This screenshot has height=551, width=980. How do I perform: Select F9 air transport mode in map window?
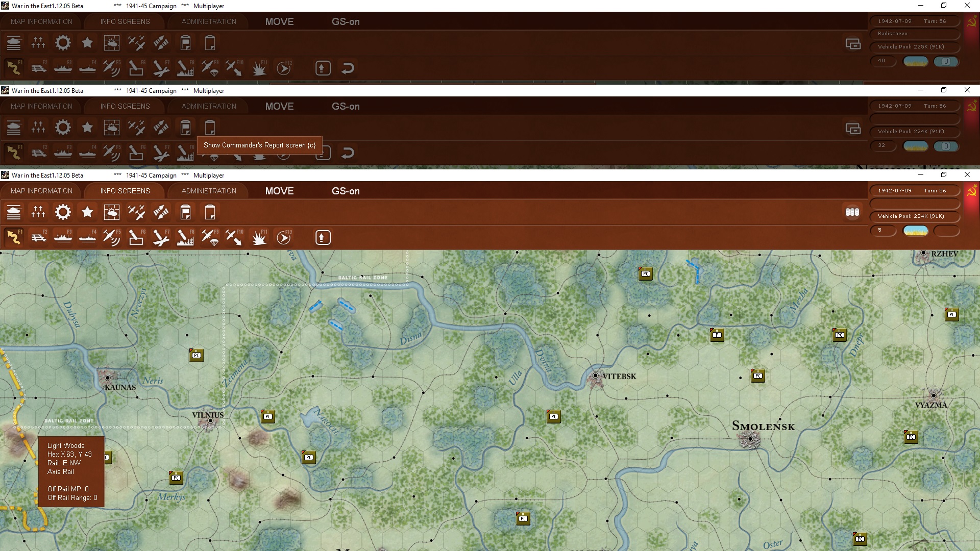pos(210,237)
